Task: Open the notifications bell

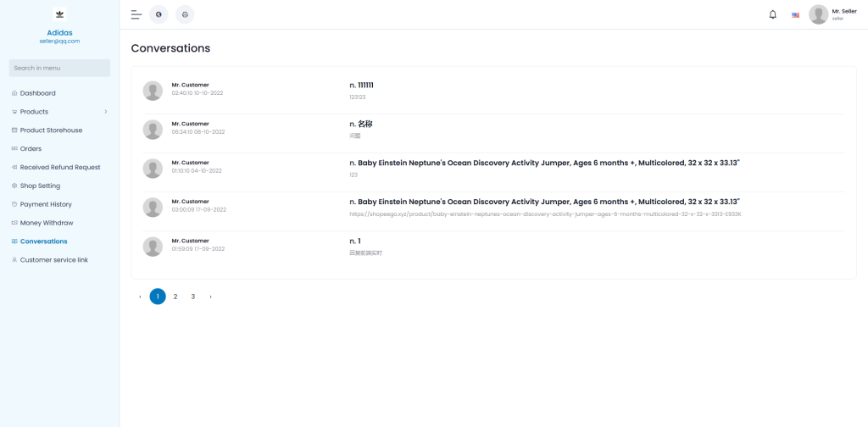Action: 772,14
